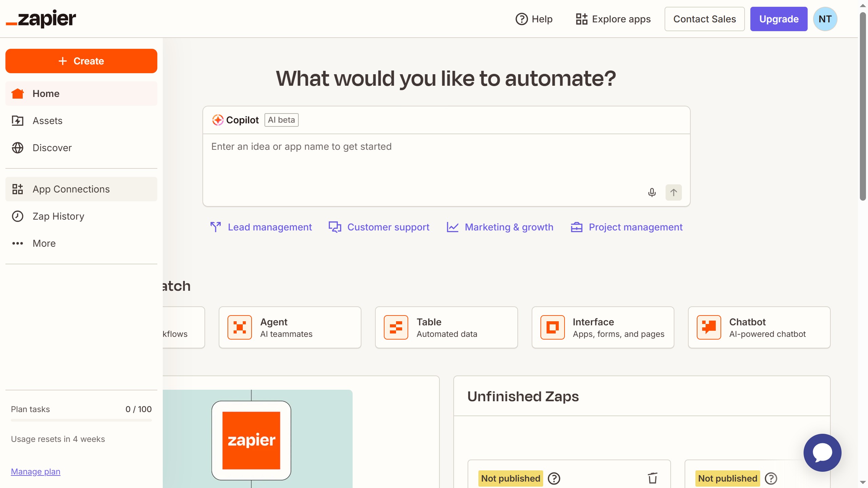Open Assets in the sidebar
The width and height of the screenshot is (868, 488).
[x=81, y=121]
